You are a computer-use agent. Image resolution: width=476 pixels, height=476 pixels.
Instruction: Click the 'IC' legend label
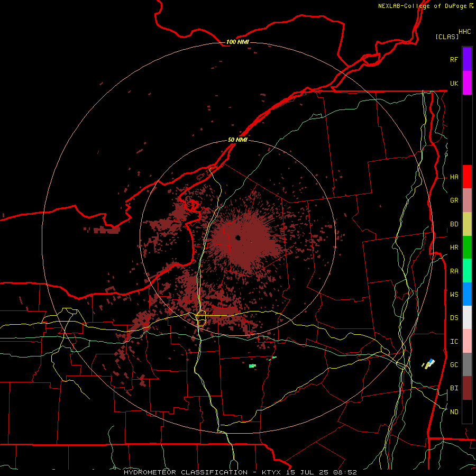click(454, 342)
